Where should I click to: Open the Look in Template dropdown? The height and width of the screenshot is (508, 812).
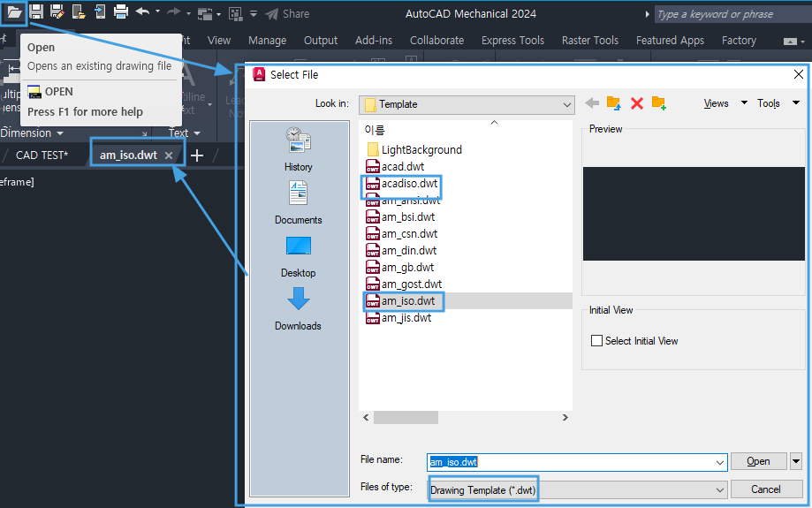point(467,104)
